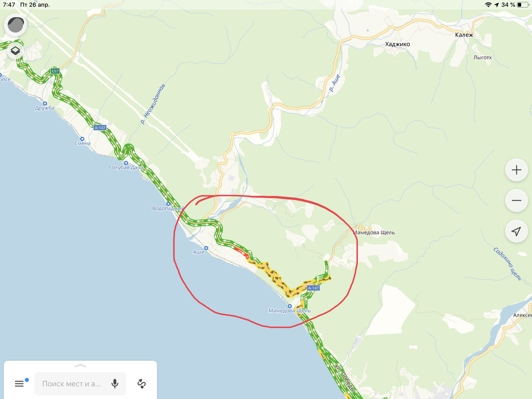This screenshot has height=399, width=532.
Task: Expand search panel using top chevron handle
Action: click(x=80, y=366)
